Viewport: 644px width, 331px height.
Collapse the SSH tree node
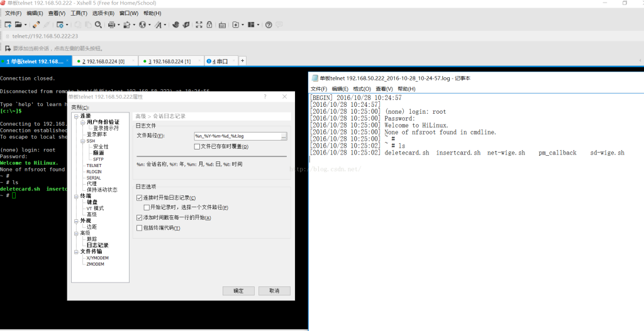point(82,141)
